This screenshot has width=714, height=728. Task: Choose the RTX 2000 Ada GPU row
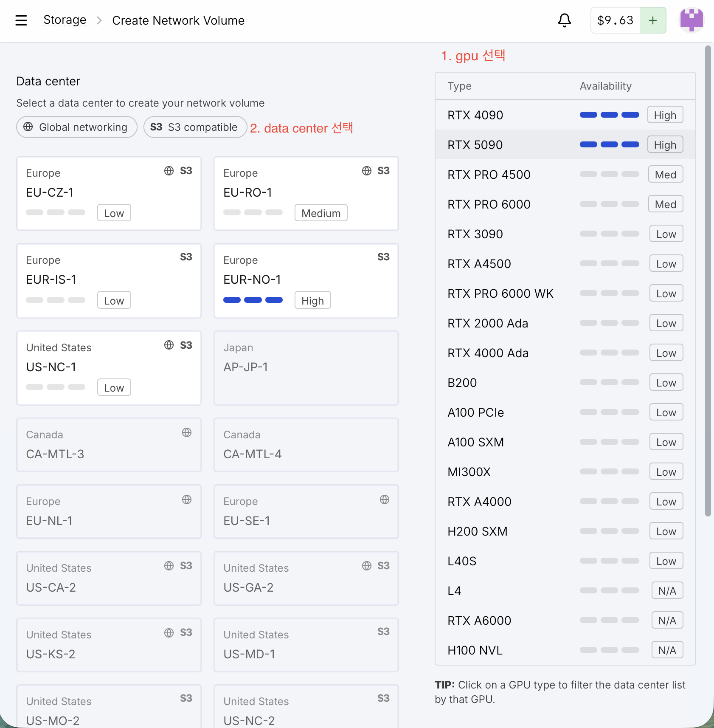click(x=565, y=323)
